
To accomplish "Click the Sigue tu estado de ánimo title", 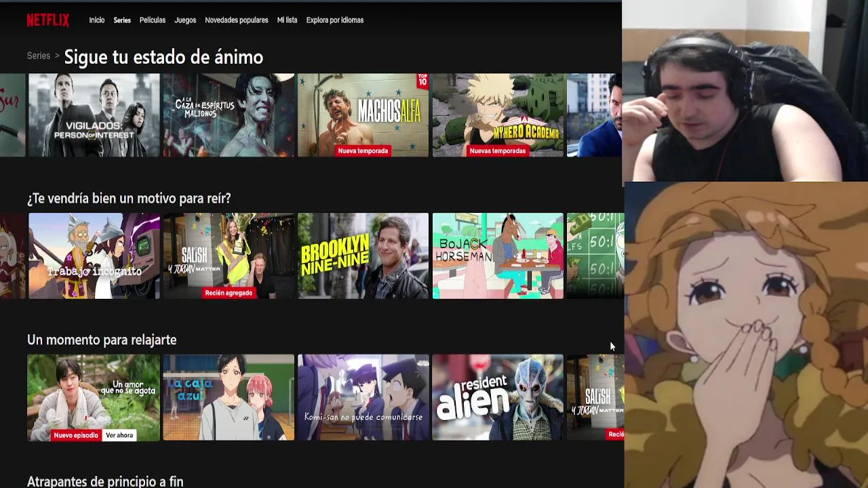I will (x=163, y=57).
